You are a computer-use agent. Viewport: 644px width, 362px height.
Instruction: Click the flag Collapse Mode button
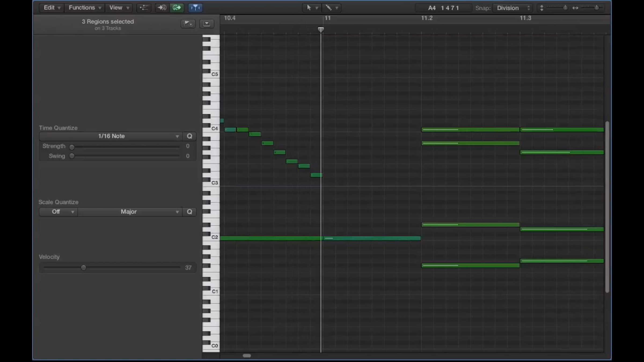coord(188,24)
